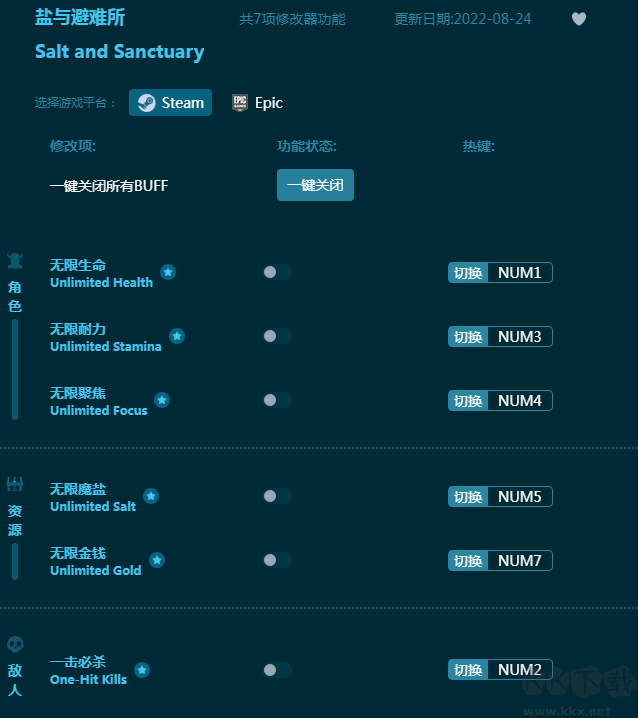This screenshot has height=718, width=638.
Task: Click the star icon beside Unlimited Health
Action: click(168, 272)
